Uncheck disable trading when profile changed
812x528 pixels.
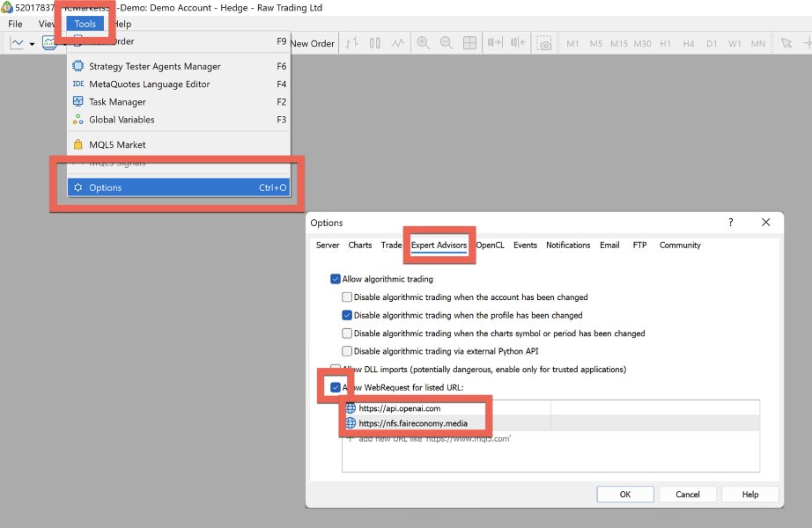pos(347,315)
